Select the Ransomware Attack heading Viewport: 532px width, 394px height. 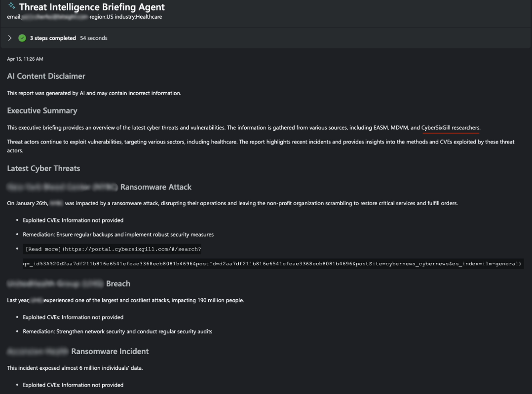pos(156,187)
